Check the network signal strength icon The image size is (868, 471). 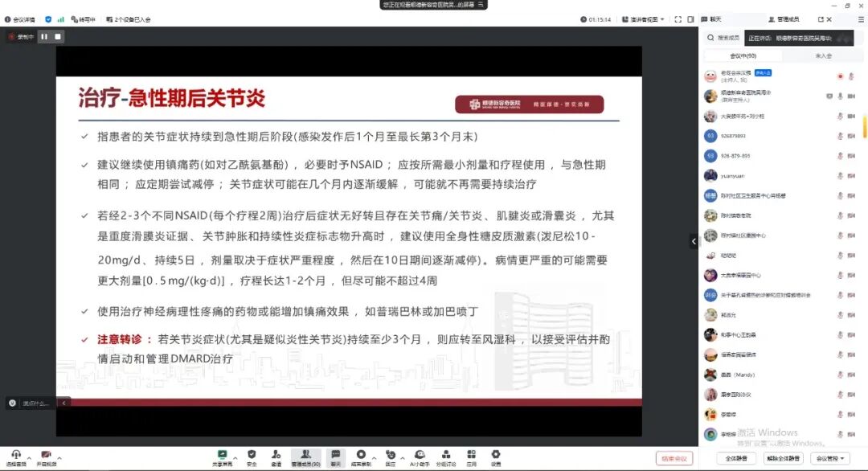pos(62,18)
